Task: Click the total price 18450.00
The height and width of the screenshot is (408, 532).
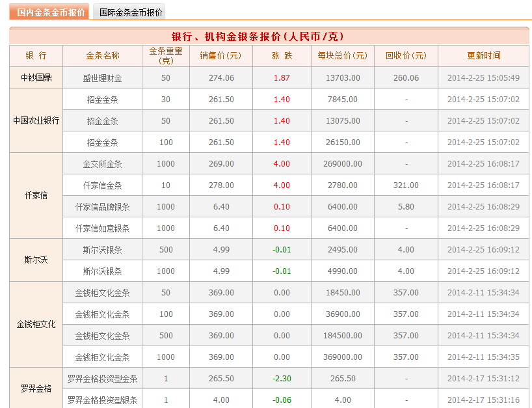Action: click(x=343, y=293)
